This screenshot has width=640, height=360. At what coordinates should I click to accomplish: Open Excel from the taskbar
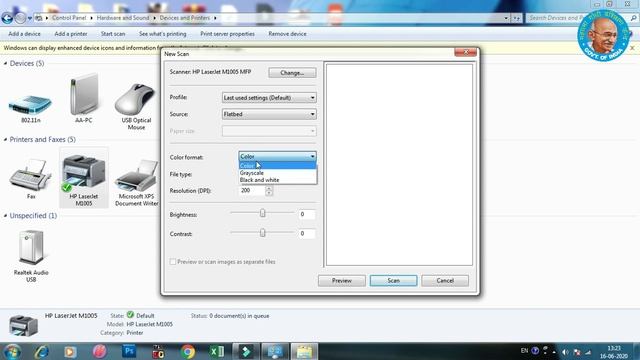click(217, 351)
